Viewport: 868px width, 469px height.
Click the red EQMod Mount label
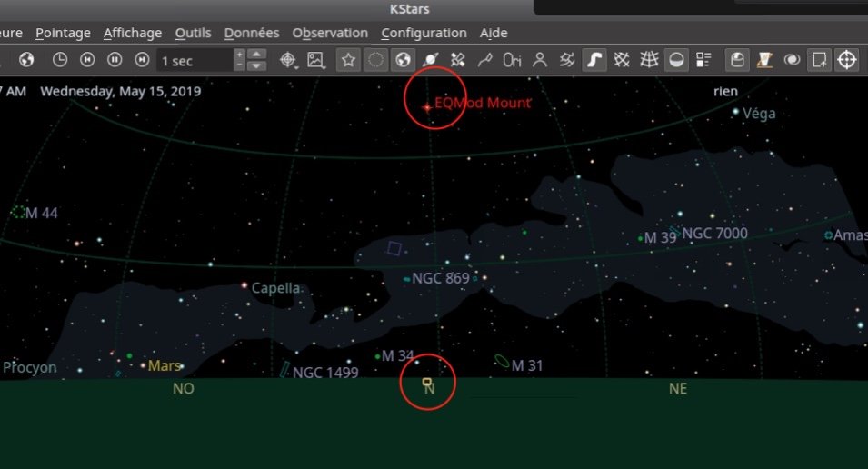click(x=483, y=103)
